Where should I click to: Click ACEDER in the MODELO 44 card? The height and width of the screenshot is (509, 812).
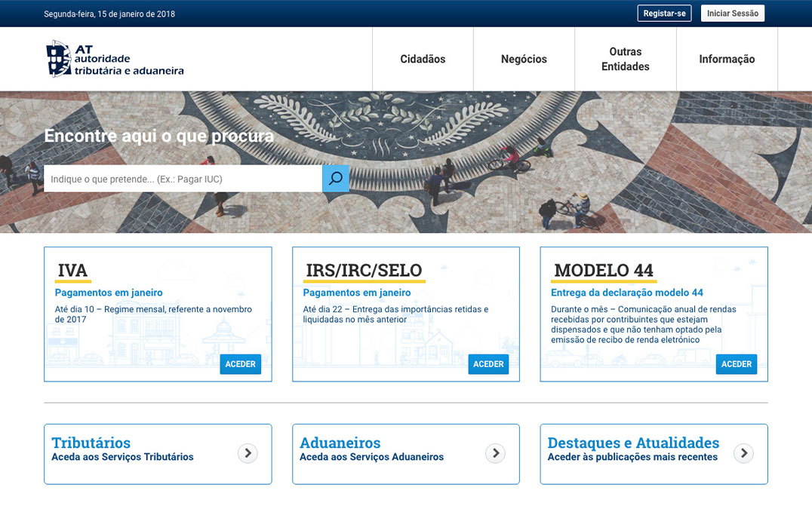tap(737, 364)
